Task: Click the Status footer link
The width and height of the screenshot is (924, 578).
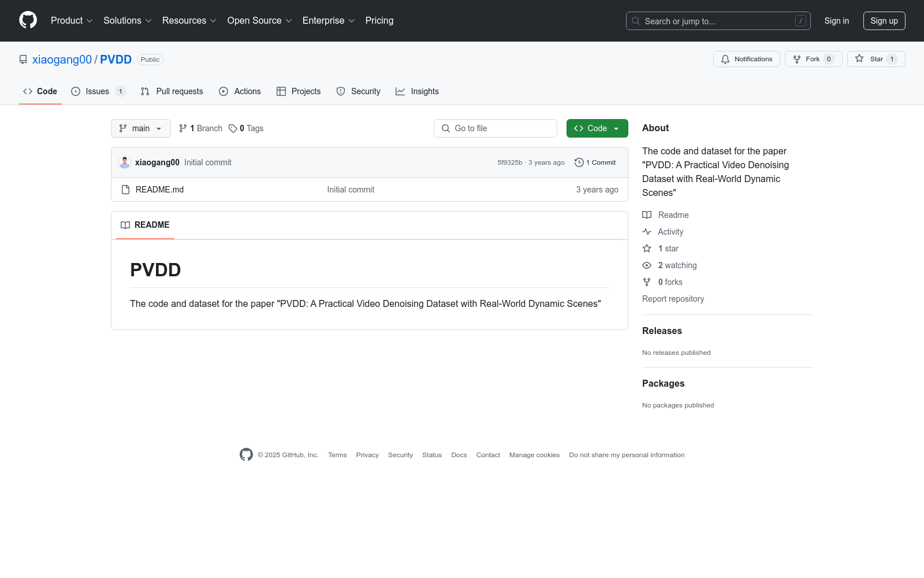Action: (x=432, y=455)
